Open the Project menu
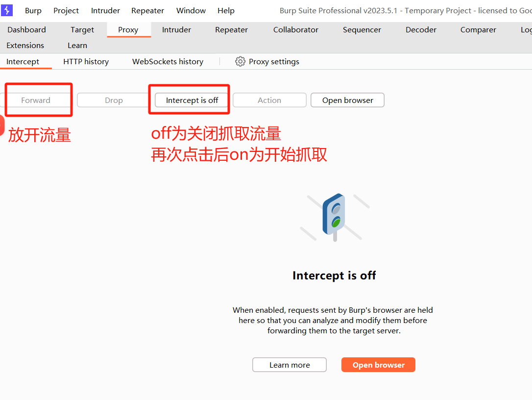Image resolution: width=532 pixels, height=400 pixels. click(66, 10)
